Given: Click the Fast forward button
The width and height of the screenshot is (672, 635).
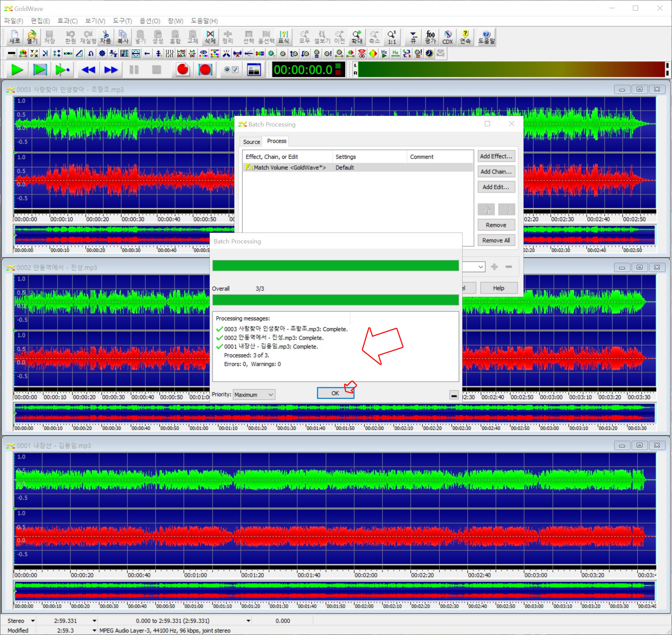Looking at the screenshot, I should [111, 70].
